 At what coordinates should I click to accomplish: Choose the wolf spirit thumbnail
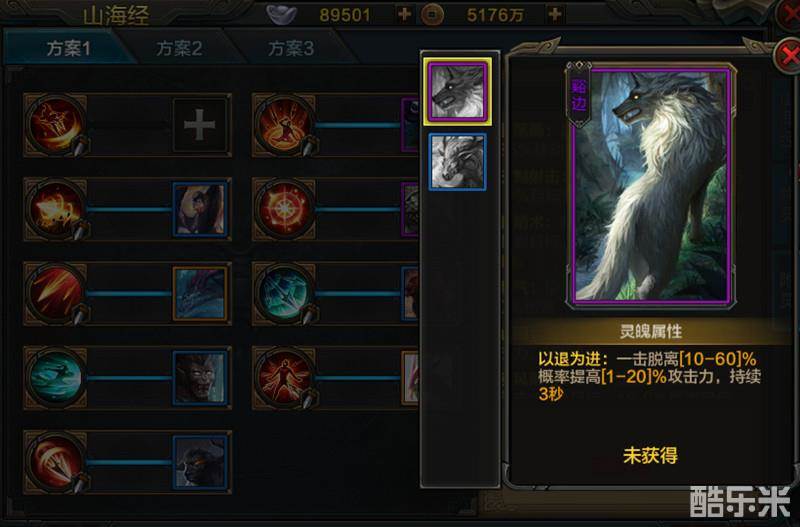click(457, 91)
